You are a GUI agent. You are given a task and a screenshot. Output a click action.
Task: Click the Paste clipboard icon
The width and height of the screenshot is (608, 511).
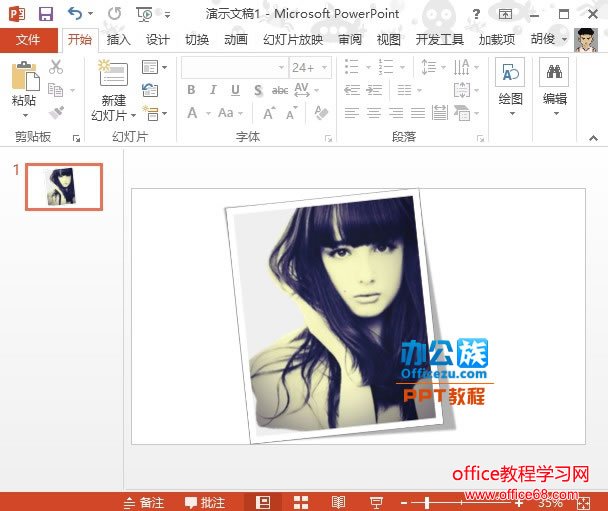click(x=26, y=75)
